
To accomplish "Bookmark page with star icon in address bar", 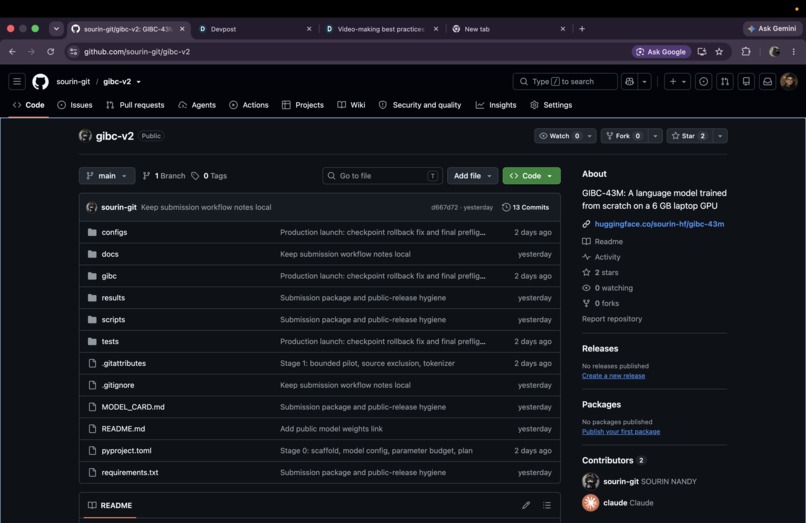I will [719, 51].
